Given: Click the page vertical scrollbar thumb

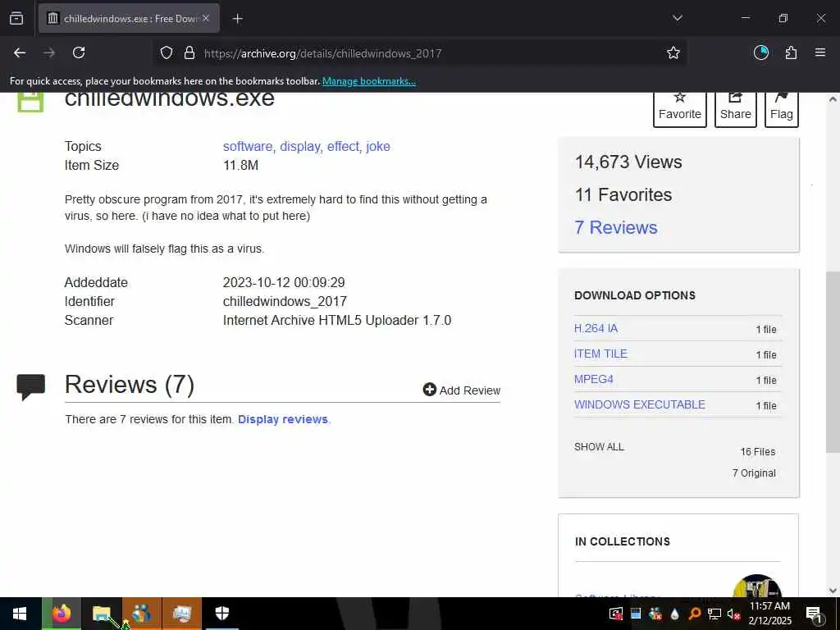Looking at the screenshot, I should [833, 362].
